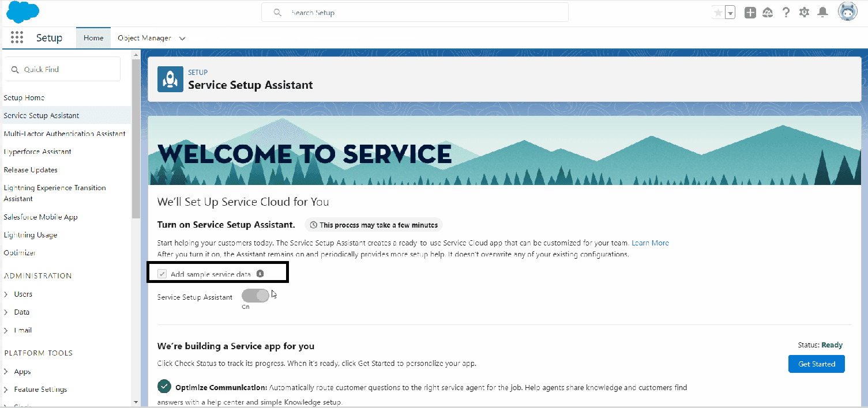
Task: Open the Salesforce cloud logo home
Action: (x=22, y=12)
